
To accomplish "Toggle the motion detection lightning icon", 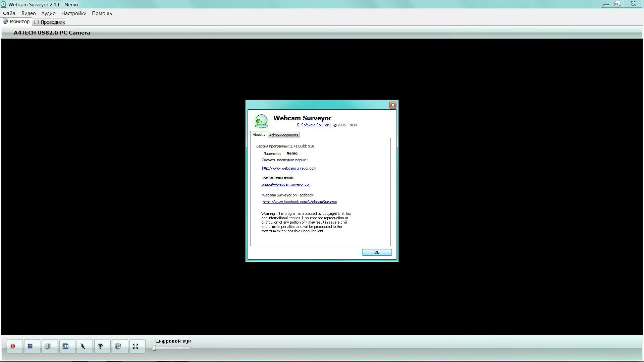I will pyautogui.click(x=83, y=346).
